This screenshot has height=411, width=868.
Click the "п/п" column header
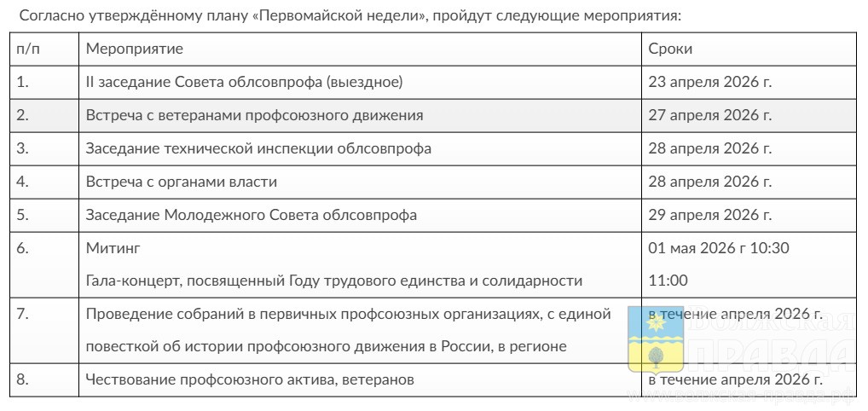pos(28,49)
